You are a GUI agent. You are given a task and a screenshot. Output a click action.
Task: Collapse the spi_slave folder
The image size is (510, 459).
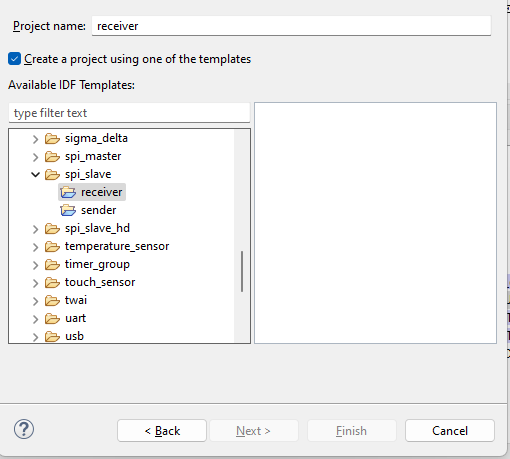click(35, 175)
